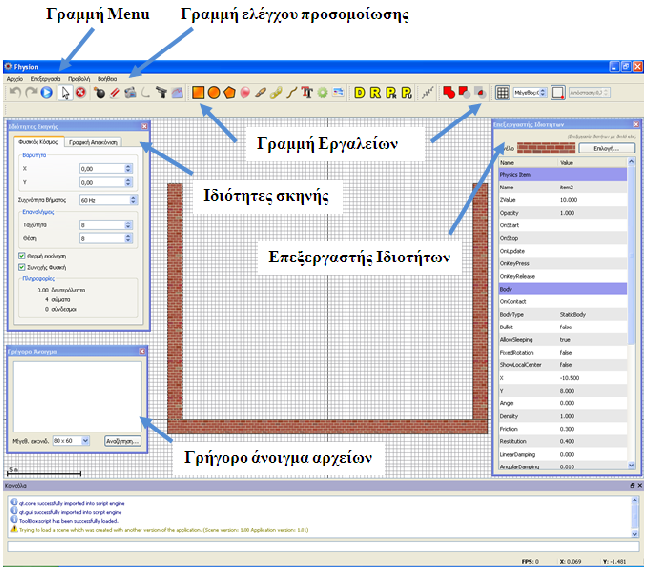Undo the last action in toolbar
This screenshot has height=574, width=652.
pyautogui.click(x=15, y=92)
